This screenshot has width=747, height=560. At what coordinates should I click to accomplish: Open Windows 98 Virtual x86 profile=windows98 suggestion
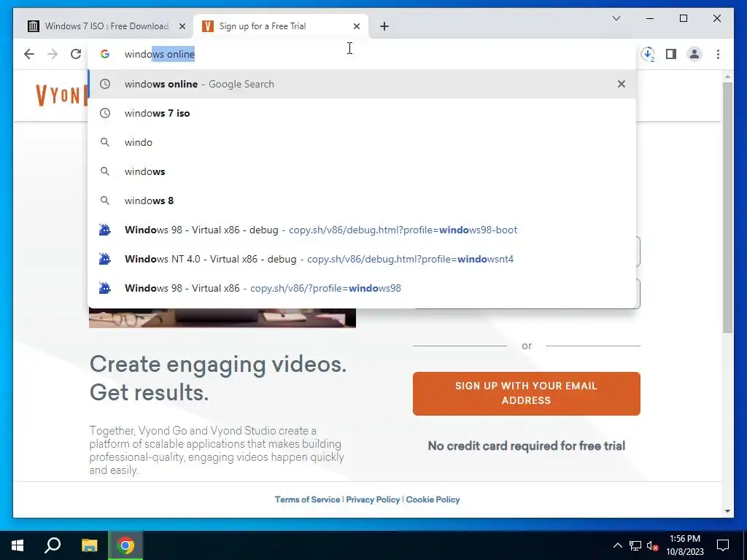tap(362, 288)
